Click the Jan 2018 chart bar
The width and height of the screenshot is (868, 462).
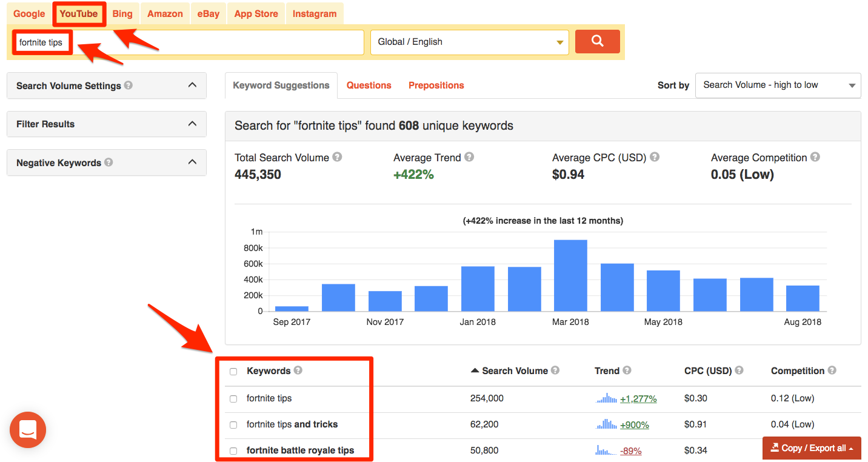[x=478, y=289]
